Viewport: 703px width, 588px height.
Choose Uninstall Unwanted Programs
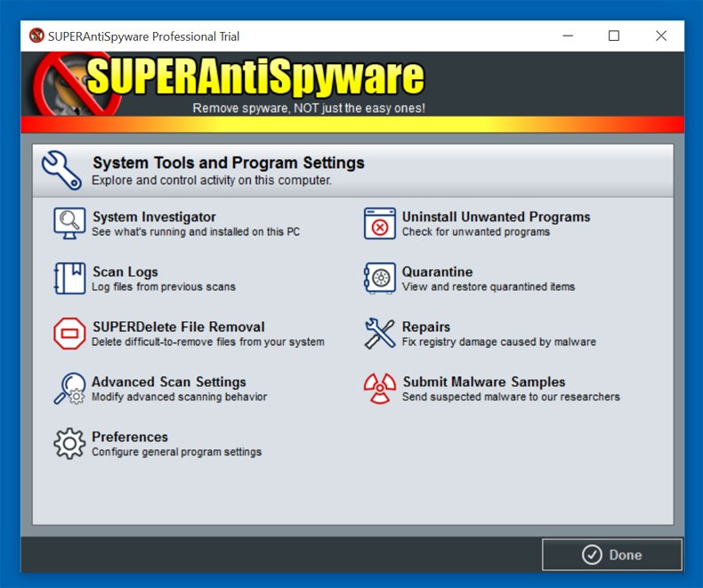496,217
